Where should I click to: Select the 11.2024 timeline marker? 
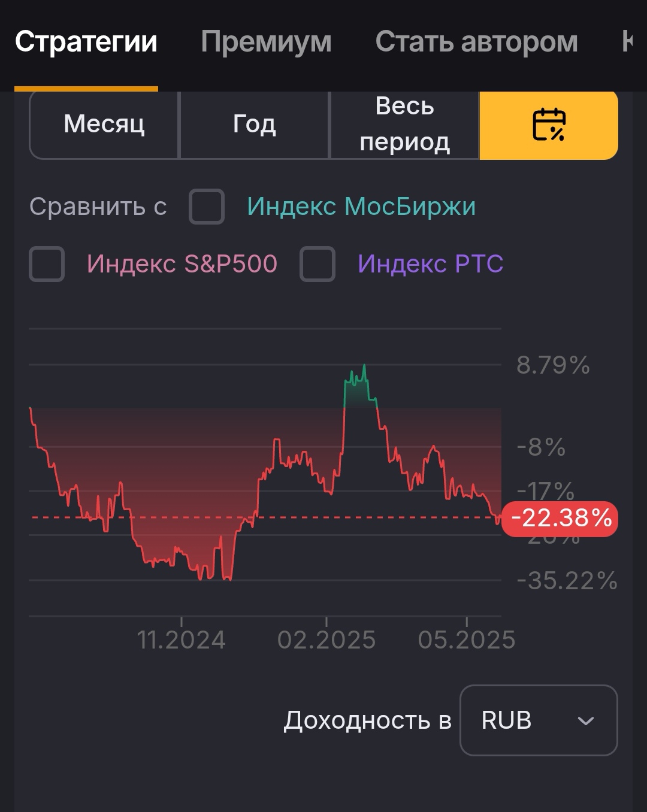click(x=182, y=640)
